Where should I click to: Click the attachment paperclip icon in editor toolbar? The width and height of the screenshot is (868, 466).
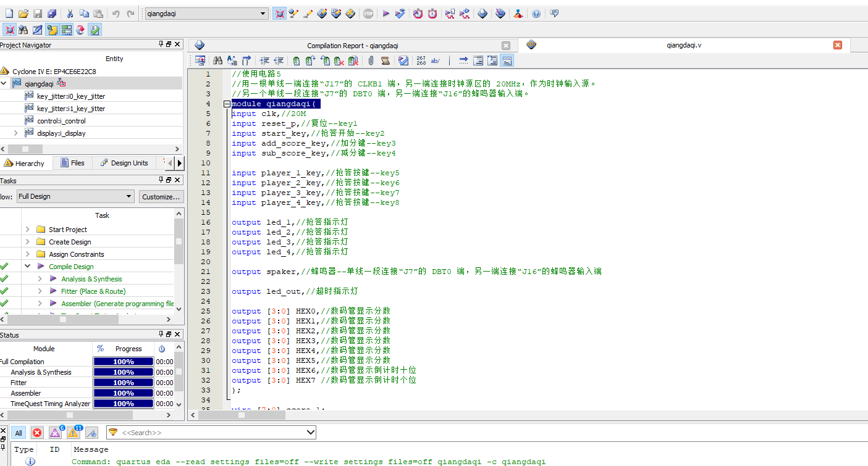pos(371,60)
